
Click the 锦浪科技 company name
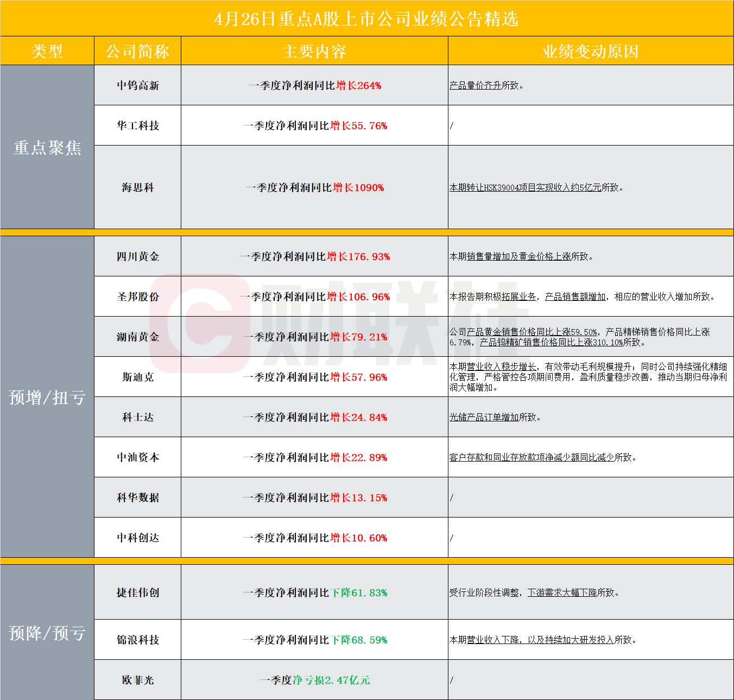[138, 640]
